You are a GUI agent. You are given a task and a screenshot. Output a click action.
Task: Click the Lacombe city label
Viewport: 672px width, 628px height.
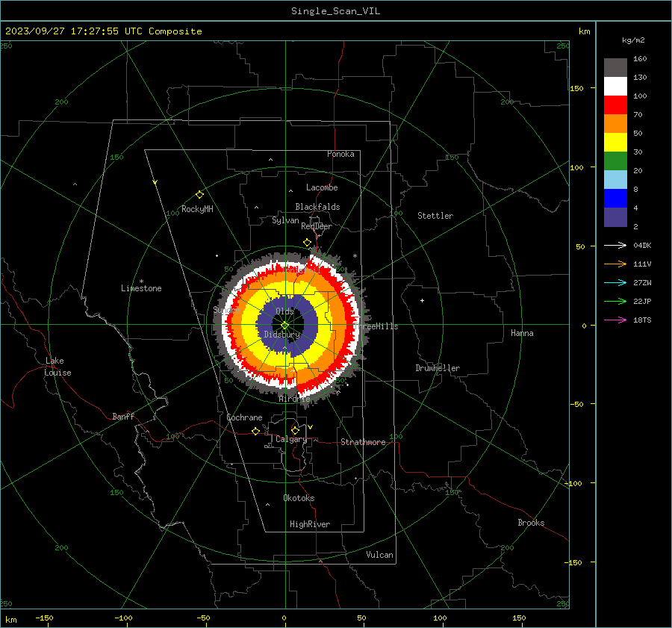tap(322, 187)
